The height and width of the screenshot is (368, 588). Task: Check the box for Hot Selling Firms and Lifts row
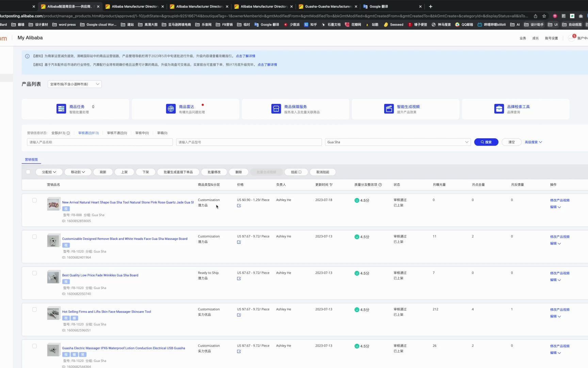click(x=34, y=310)
